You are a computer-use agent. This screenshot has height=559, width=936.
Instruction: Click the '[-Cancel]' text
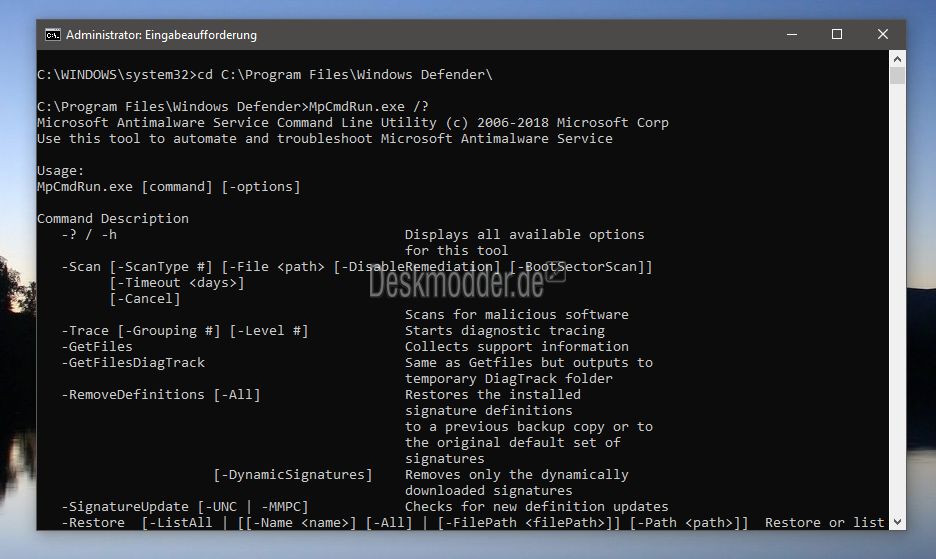[145, 299]
